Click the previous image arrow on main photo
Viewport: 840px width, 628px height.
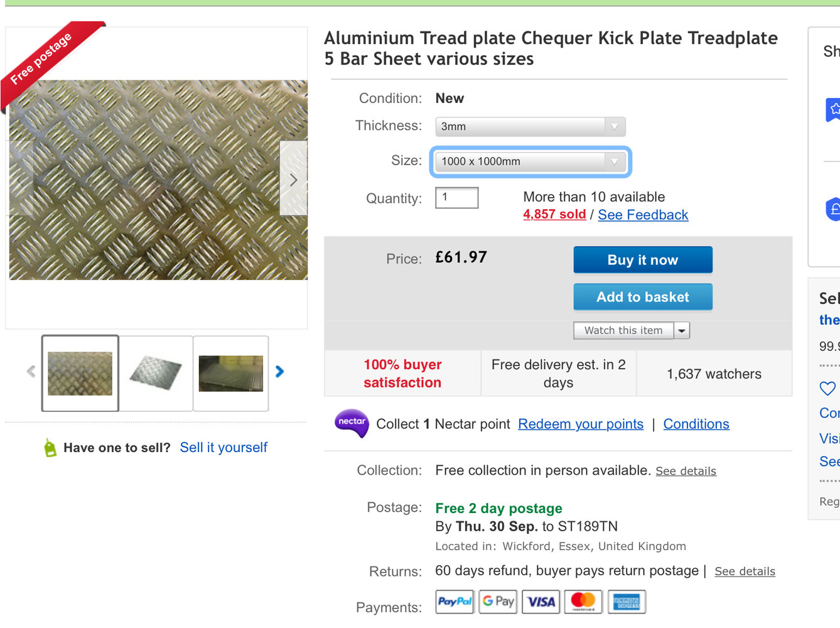21,180
